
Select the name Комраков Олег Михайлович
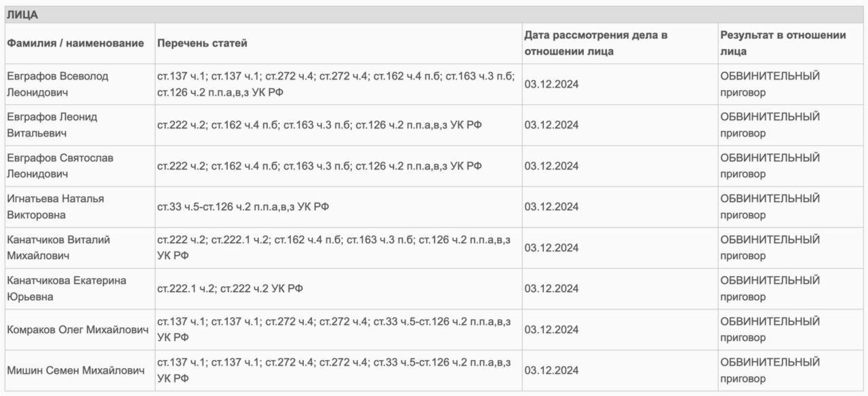point(77,330)
